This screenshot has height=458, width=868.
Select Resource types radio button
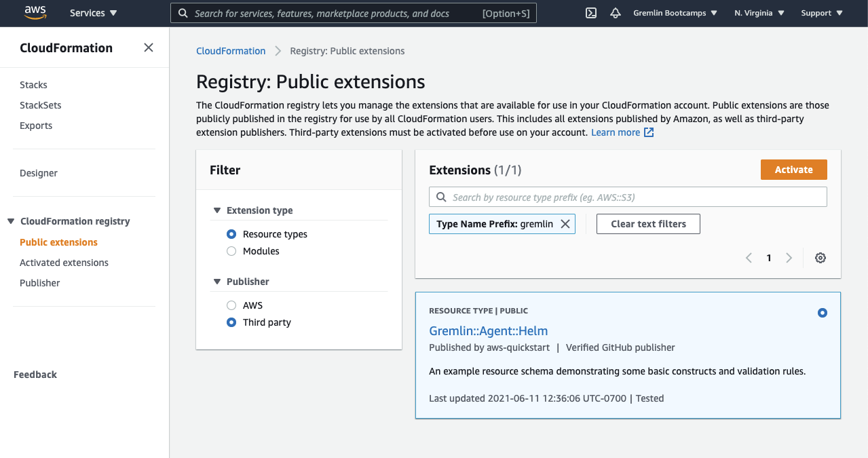231,234
